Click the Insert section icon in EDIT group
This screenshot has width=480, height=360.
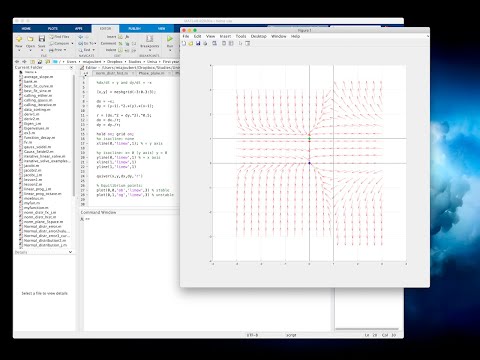(x=120, y=37)
